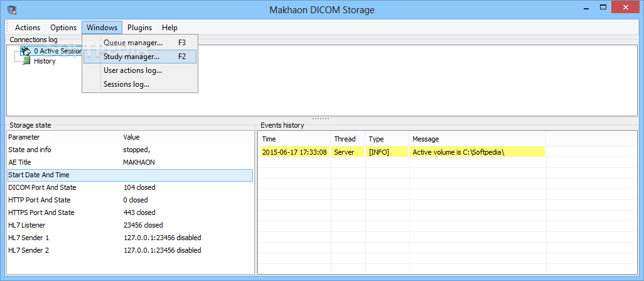Open the Options menu
The height and width of the screenshot is (281, 644).
pyautogui.click(x=63, y=28)
